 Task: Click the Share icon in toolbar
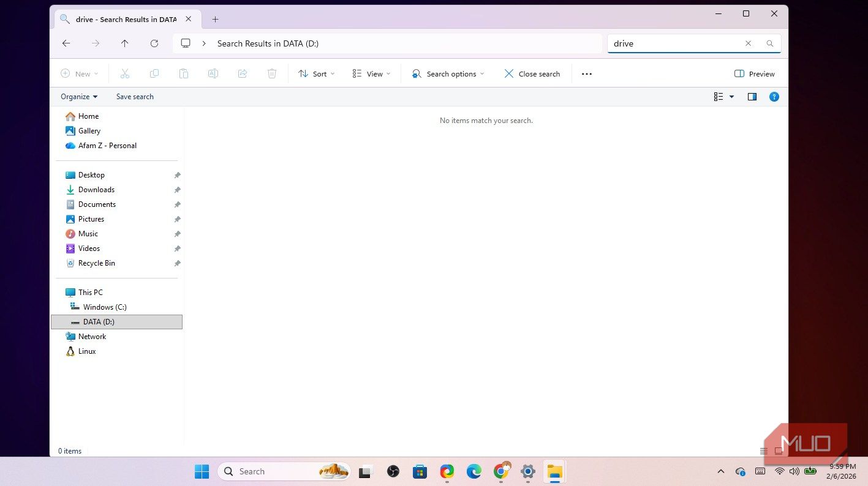(243, 73)
